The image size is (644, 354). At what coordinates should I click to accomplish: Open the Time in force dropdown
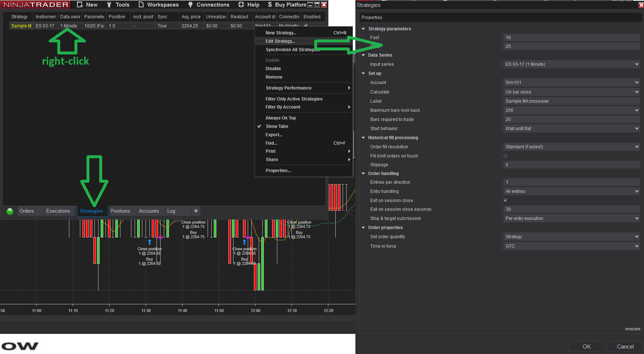coord(571,246)
